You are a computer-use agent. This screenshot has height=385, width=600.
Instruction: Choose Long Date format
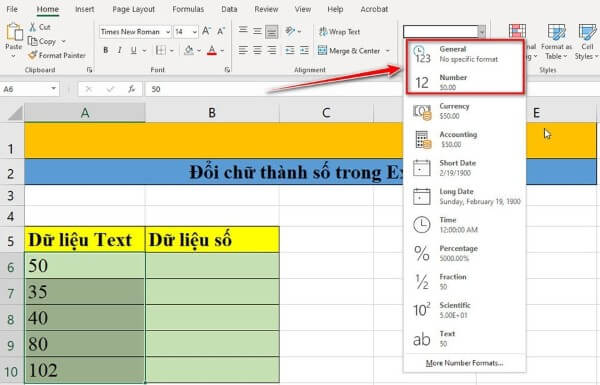click(465, 196)
